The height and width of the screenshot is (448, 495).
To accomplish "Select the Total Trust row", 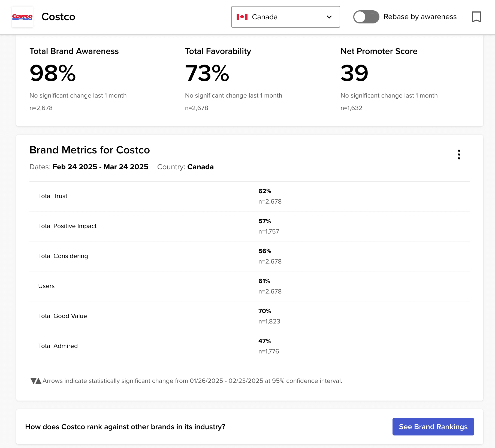I will click(x=249, y=196).
